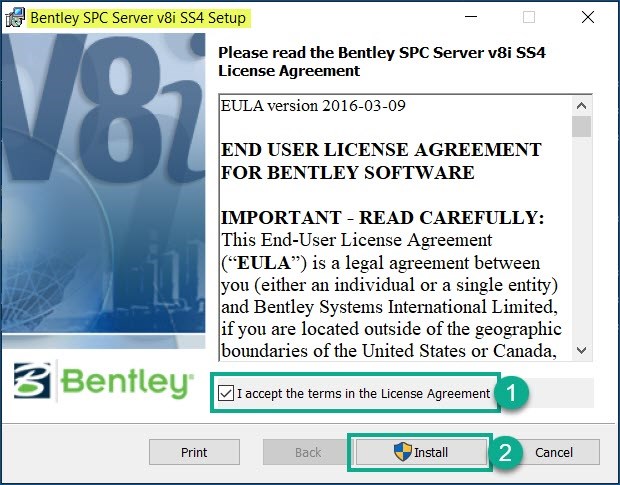Click the Print button
Screen dimensions: 620x485
click(x=194, y=452)
